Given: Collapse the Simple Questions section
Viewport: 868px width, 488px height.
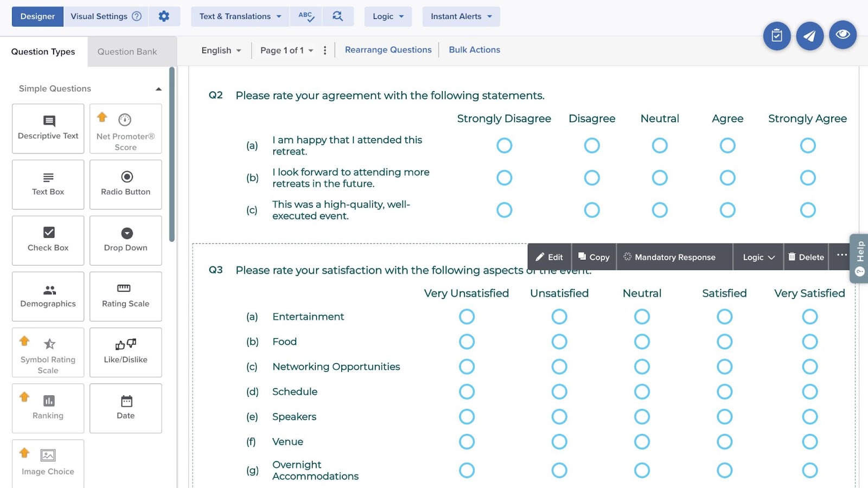Looking at the screenshot, I should click(x=158, y=89).
